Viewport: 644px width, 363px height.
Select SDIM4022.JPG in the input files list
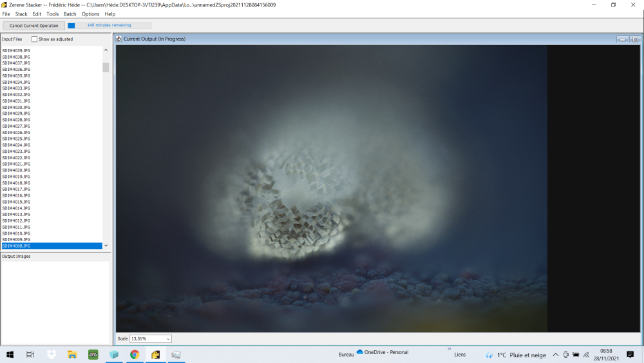pos(16,158)
